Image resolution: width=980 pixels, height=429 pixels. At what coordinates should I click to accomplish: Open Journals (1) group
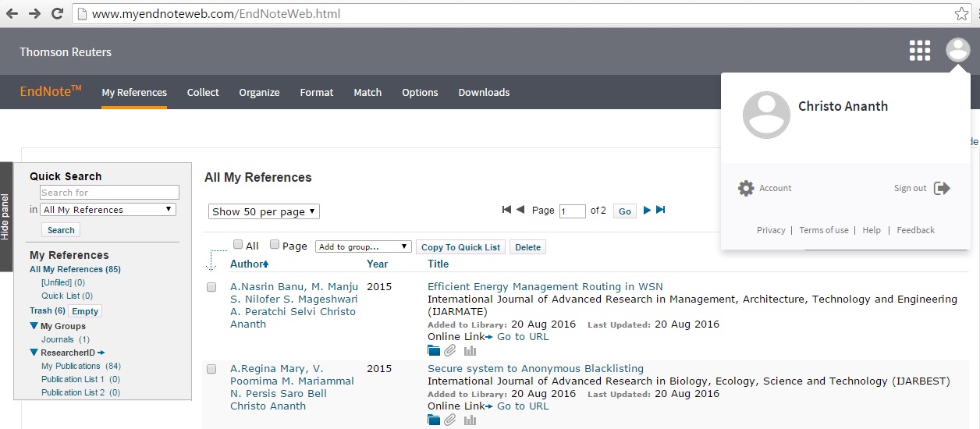coord(66,339)
